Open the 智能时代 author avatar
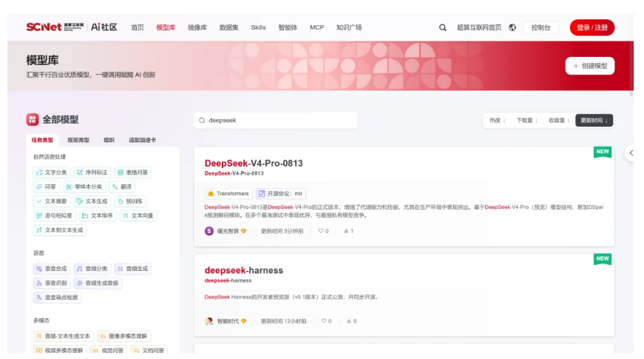This screenshot has height=359, width=644. pyautogui.click(x=209, y=321)
